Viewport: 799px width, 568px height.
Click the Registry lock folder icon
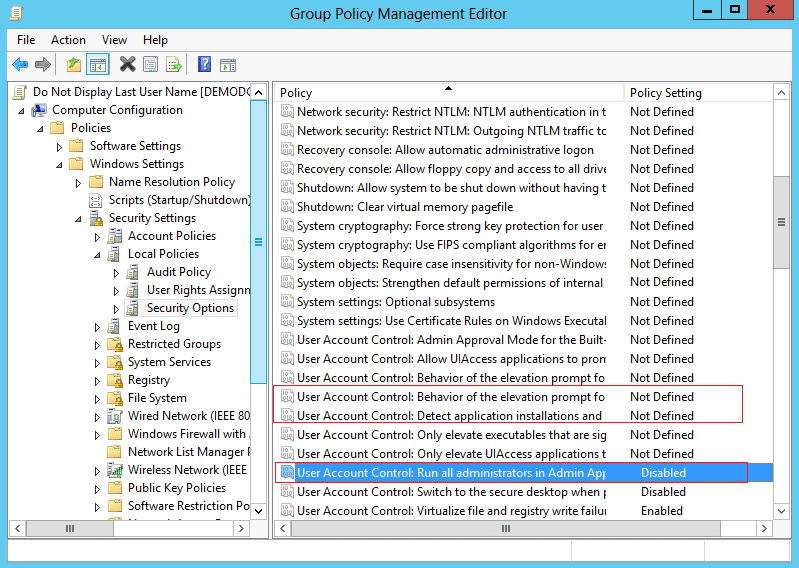click(x=115, y=380)
